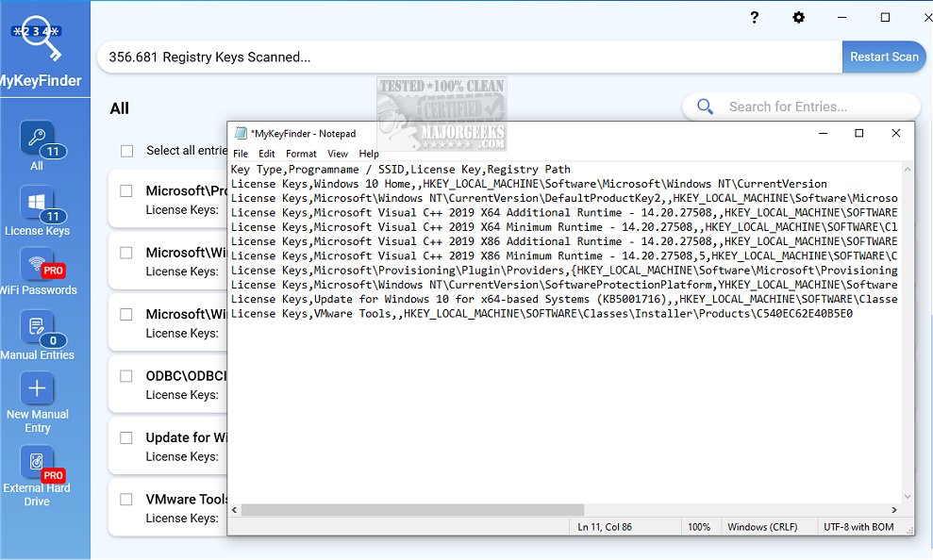
Task: Click Notepad vertical scroll down arrow
Action: point(908,497)
